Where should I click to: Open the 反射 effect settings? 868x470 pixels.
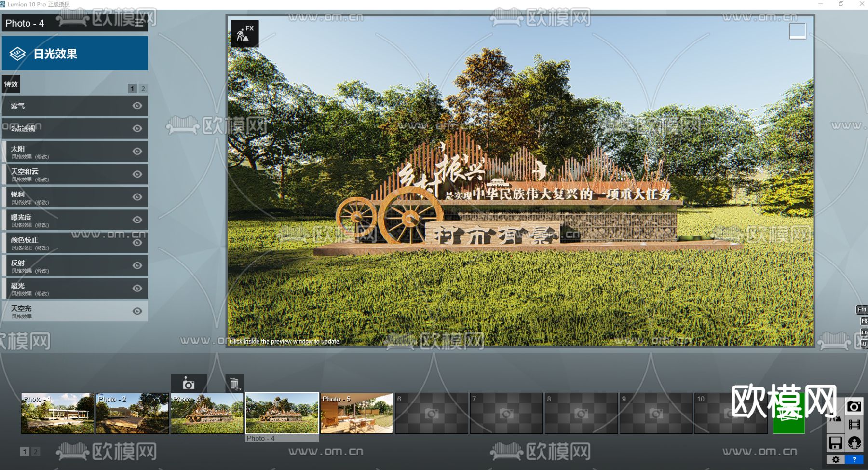(75, 265)
